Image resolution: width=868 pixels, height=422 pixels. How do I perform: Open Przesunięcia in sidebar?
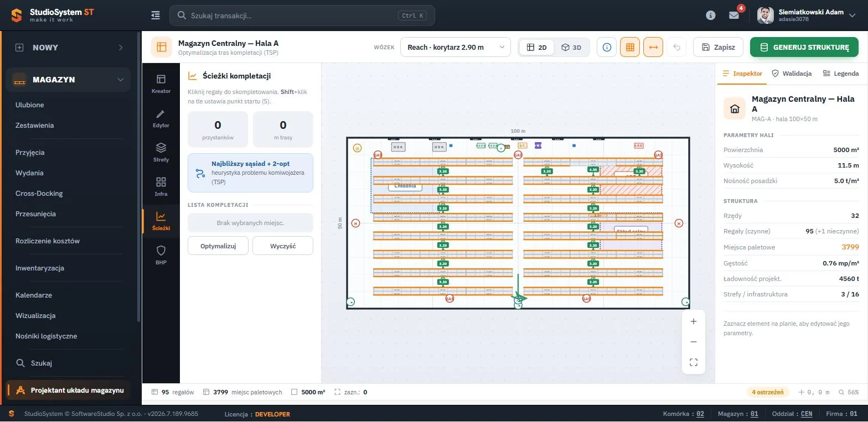point(35,214)
